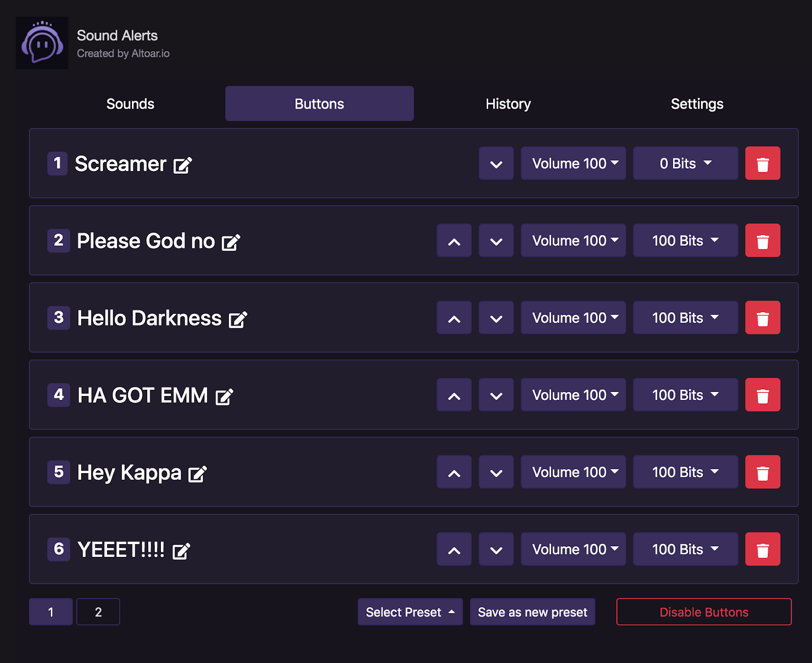
Task: Open the Volume dropdown for Screamer
Action: [573, 163]
